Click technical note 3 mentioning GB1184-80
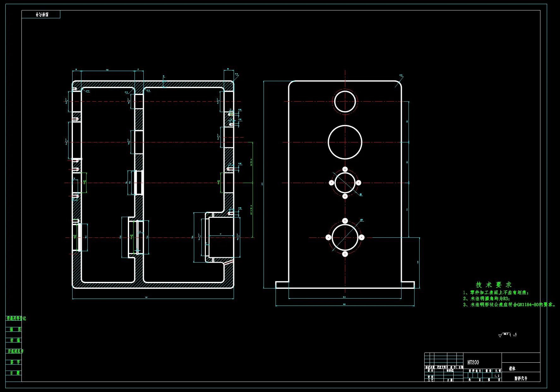The width and height of the screenshot is (560, 392). pyautogui.click(x=509, y=305)
